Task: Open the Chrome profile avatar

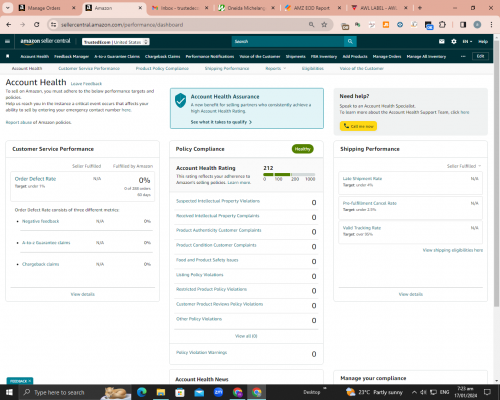Action: [477, 25]
